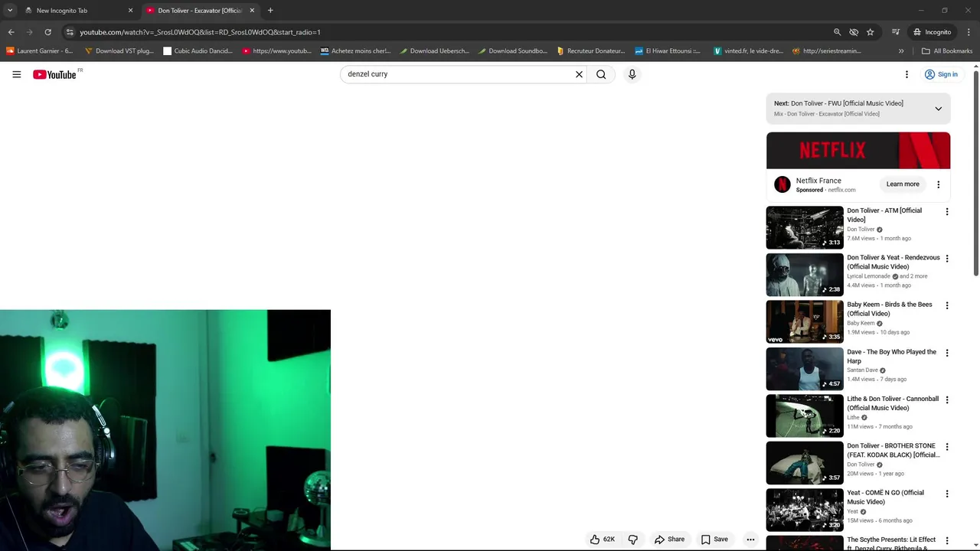Open vinted.fr bookmark

748,51
